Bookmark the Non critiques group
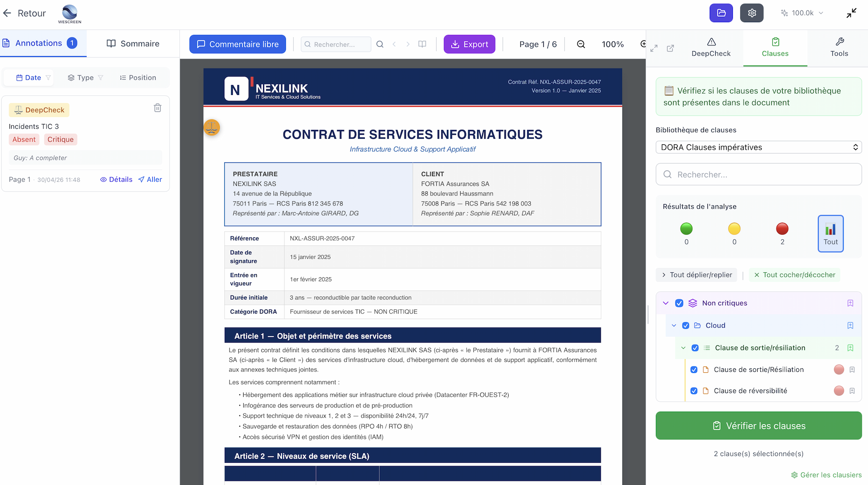 (x=850, y=303)
